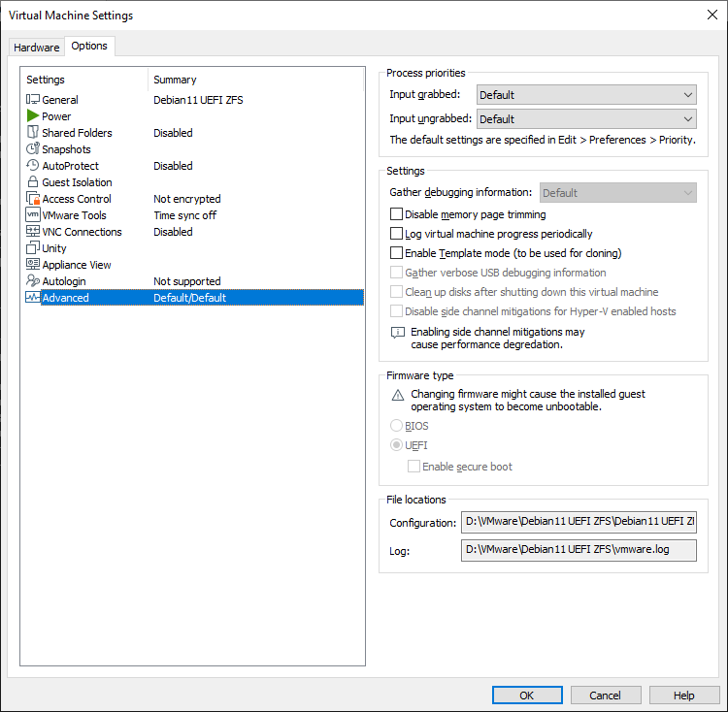Select Appliance View in settings list
This screenshot has width=728, height=712.
77,265
